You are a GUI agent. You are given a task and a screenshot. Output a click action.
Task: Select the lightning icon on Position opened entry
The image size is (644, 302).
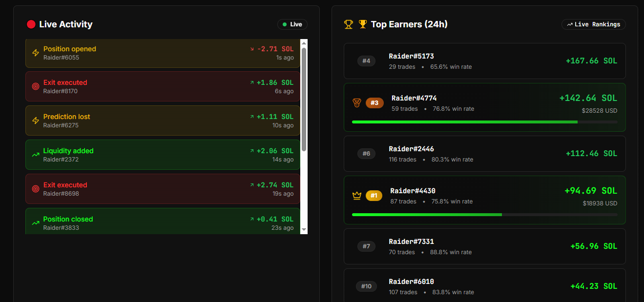coord(35,53)
